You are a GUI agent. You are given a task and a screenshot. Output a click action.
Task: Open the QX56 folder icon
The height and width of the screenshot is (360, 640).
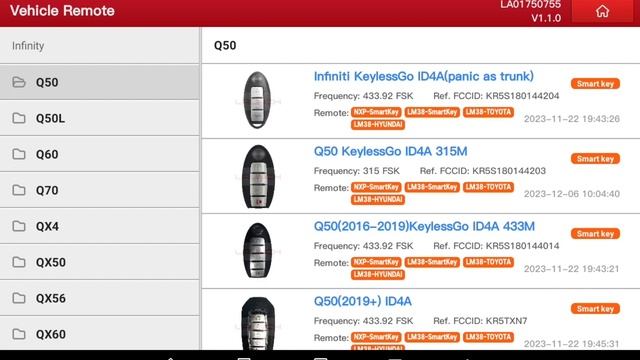[19, 298]
